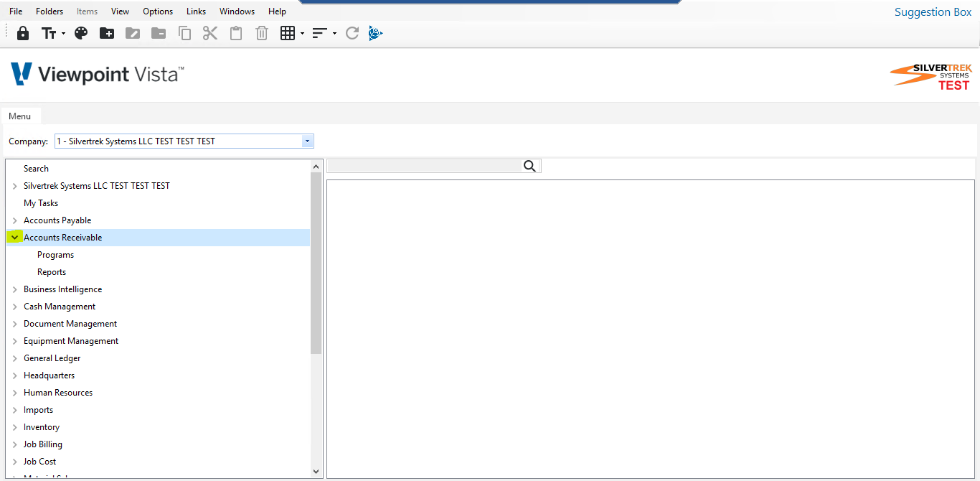The image size is (980, 481).
Task: Expand the Accounts Payable node
Action: [14, 220]
